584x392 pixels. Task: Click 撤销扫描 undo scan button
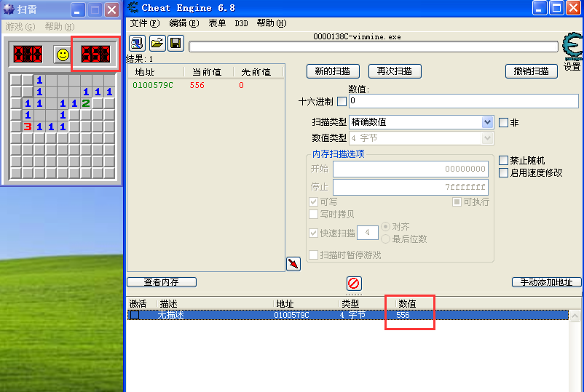pos(532,71)
